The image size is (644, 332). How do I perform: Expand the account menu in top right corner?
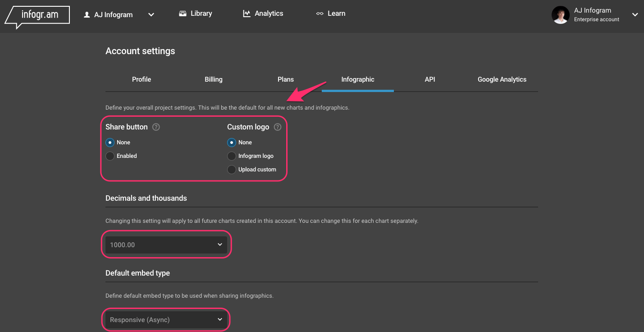tap(635, 14)
